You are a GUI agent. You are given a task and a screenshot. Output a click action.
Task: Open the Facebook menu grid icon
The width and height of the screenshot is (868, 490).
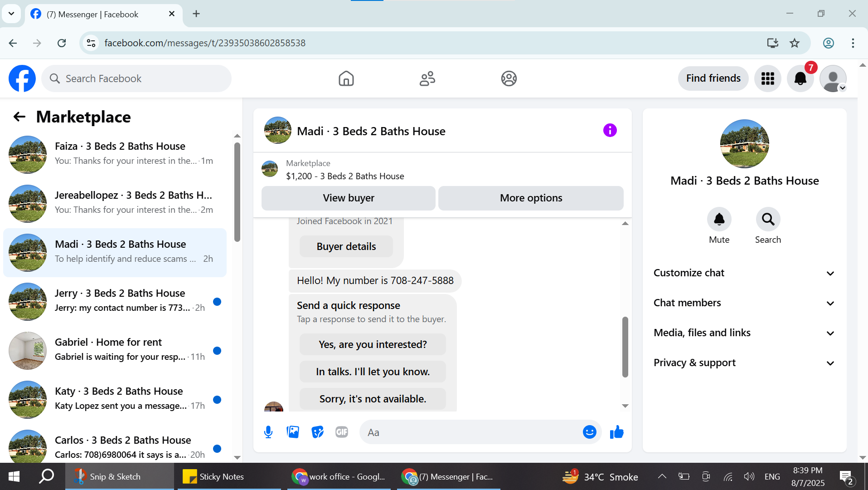(768, 78)
